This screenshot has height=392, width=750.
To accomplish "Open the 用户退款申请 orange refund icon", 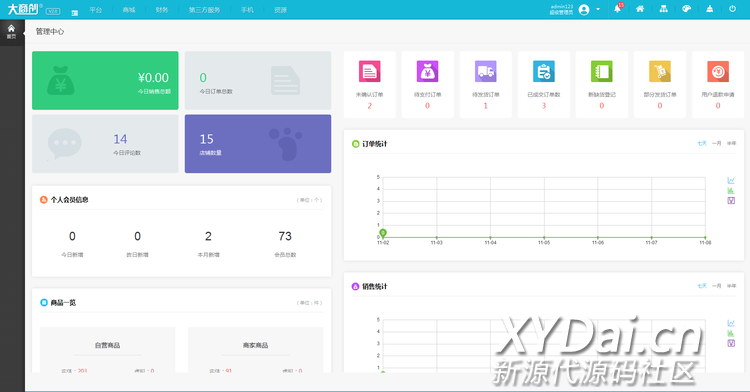I will point(717,72).
